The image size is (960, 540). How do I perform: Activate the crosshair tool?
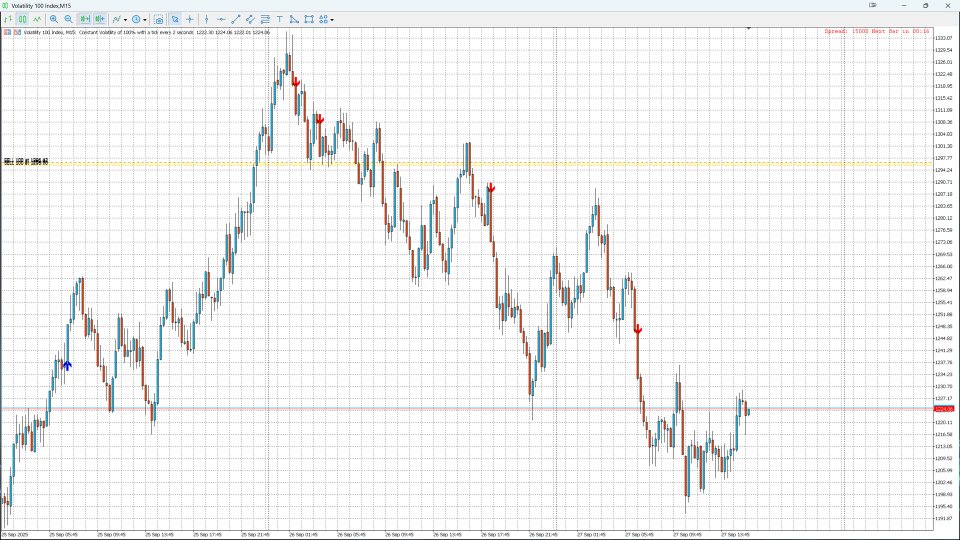pyautogui.click(x=190, y=19)
